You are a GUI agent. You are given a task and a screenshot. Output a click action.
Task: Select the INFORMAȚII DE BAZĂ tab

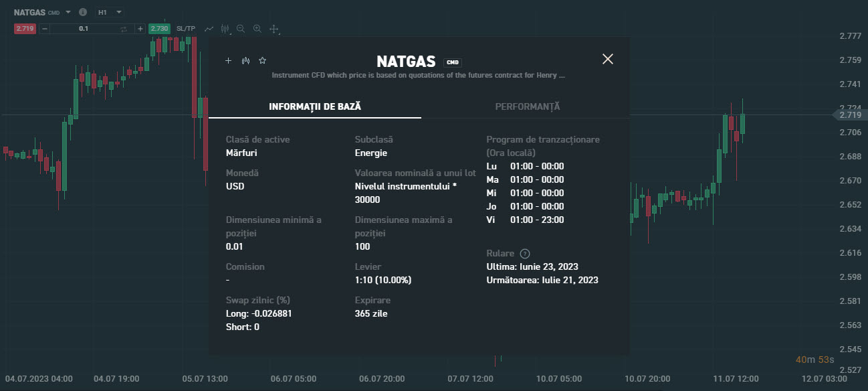click(314, 106)
